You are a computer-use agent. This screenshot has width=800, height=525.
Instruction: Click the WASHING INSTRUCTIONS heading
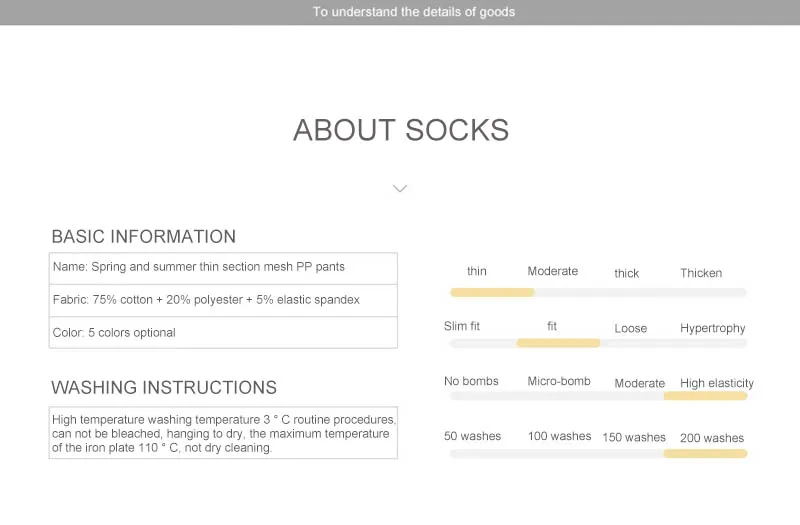coord(164,387)
